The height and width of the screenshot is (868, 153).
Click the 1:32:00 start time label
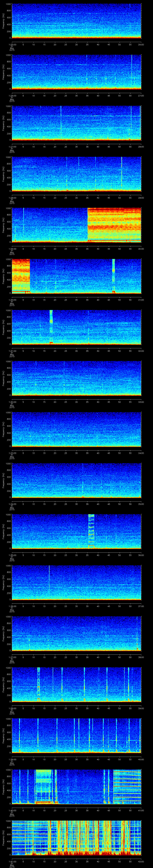pyautogui.click(x=12, y=402)
